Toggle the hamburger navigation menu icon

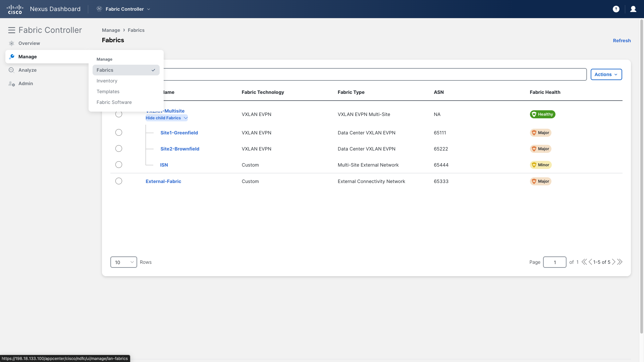click(12, 30)
